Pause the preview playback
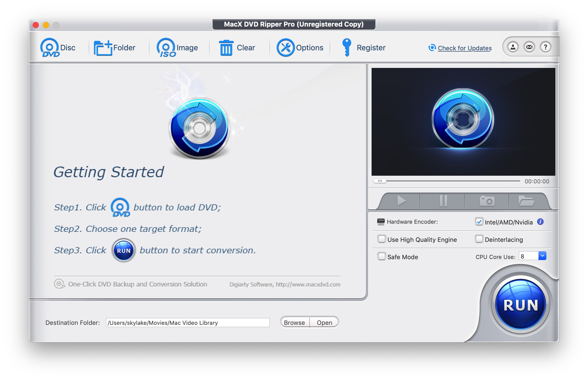 pos(444,201)
